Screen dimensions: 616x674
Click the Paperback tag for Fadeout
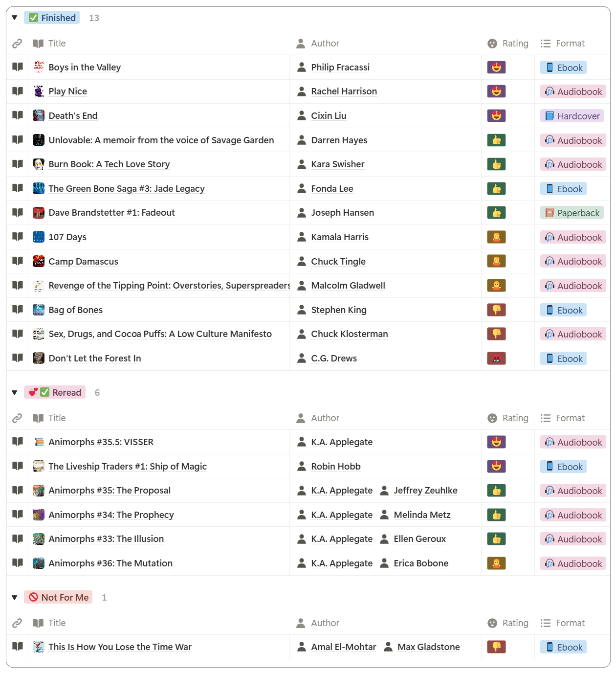(572, 213)
